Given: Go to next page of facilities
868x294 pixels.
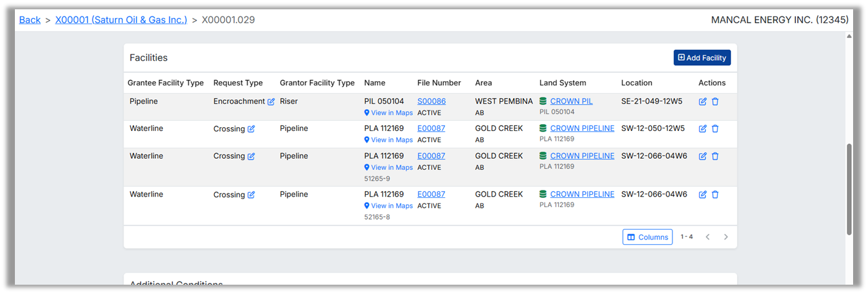Looking at the screenshot, I should pyautogui.click(x=726, y=237).
